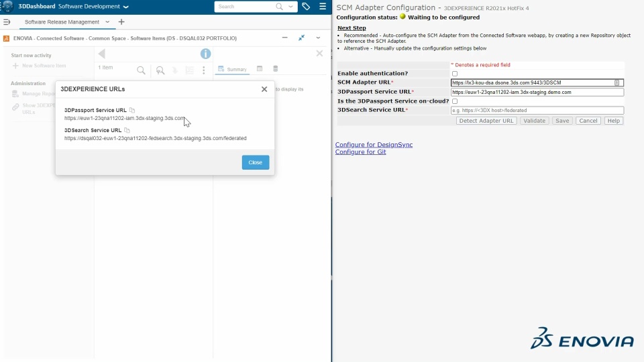Expand the search options chevron
Viewport: 644px width, 362px height.
pyautogui.click(x=290, y=7)
